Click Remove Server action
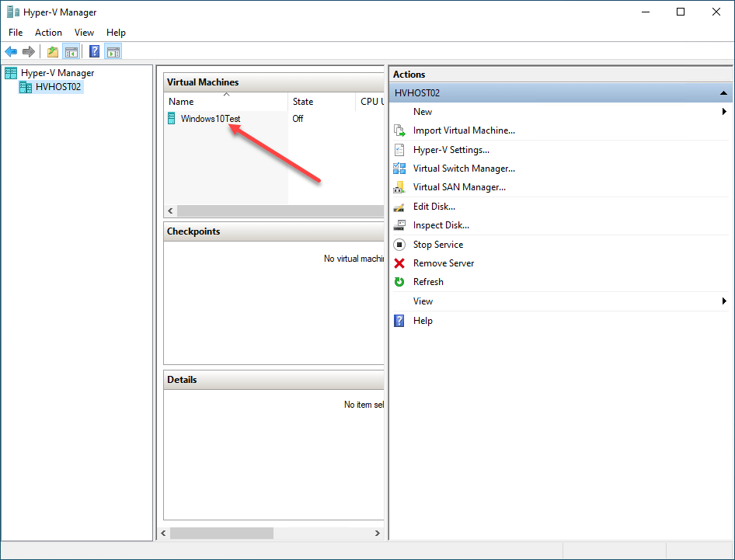This screenshot has width=735, height=560. point(444,263)
